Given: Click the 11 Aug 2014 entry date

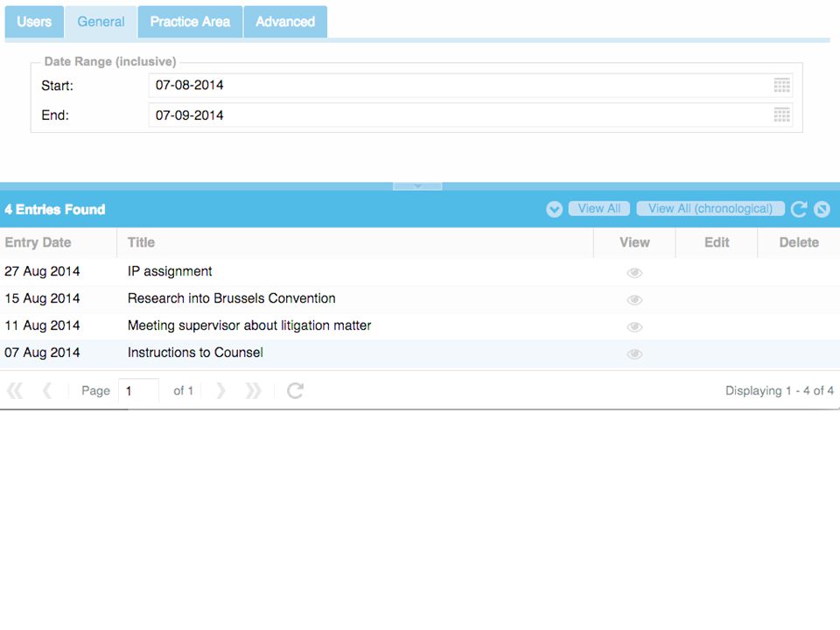Looking at the screenshot, I should pos(42,325).
